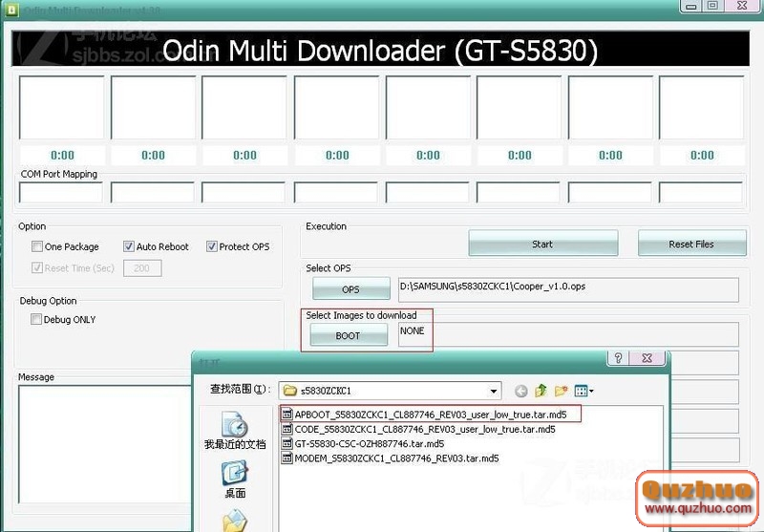764x532 pixels.
Task: Toggle Reset Time (Sec) checkbox
Action: (37, 267)
